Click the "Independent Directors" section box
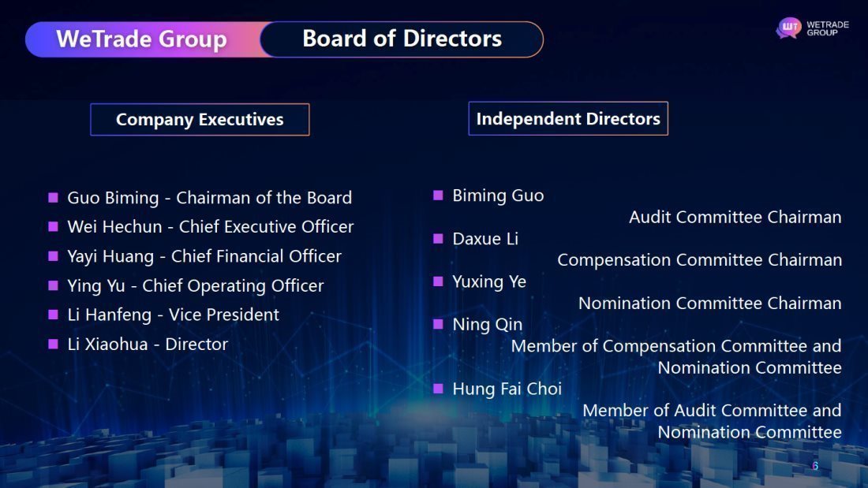The height and width of the screenshot is (488, 868). click(x=568, y=119)
